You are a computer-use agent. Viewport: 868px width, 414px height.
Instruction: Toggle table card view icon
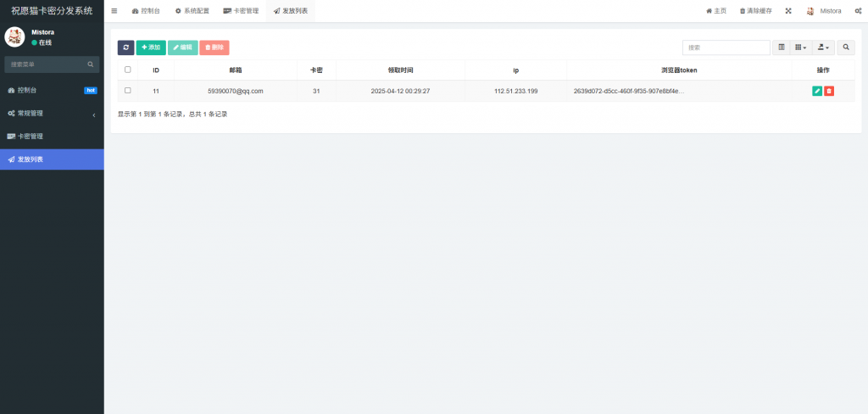coord(781,48)
